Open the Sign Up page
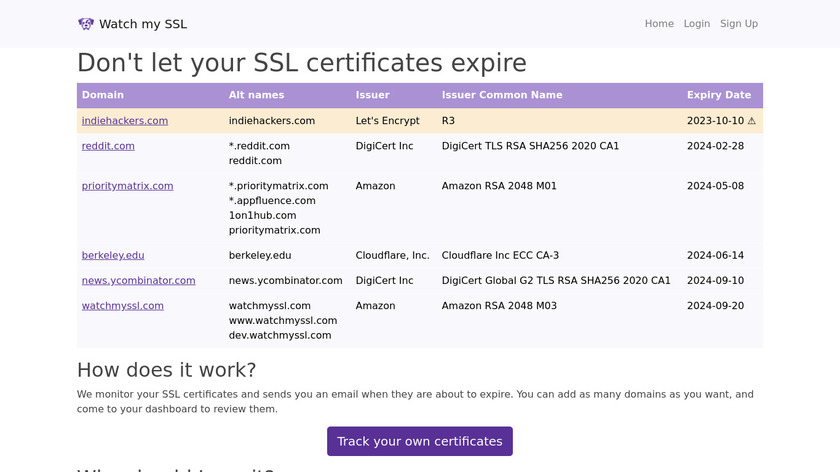This screenshot has height=472, width=840. 738,24
